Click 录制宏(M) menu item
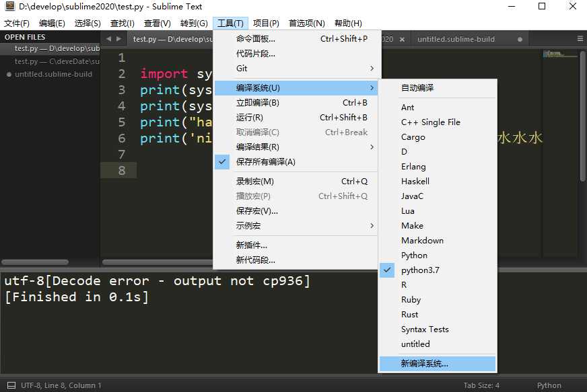Image resolution: width=587 pixels, height=392 pixels. [295, 182]
